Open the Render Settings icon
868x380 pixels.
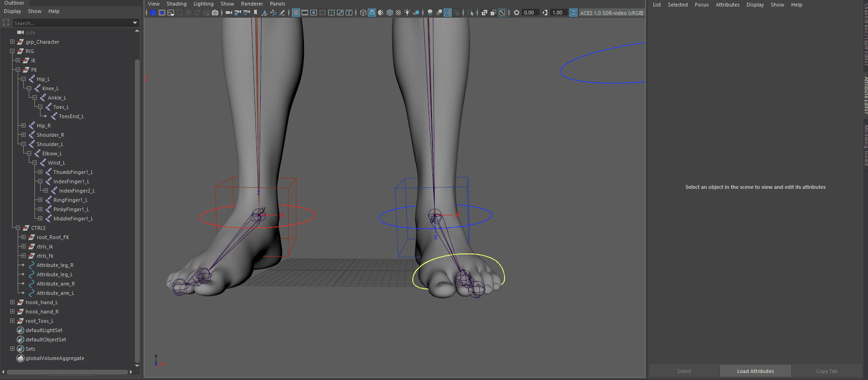[171, 13]
